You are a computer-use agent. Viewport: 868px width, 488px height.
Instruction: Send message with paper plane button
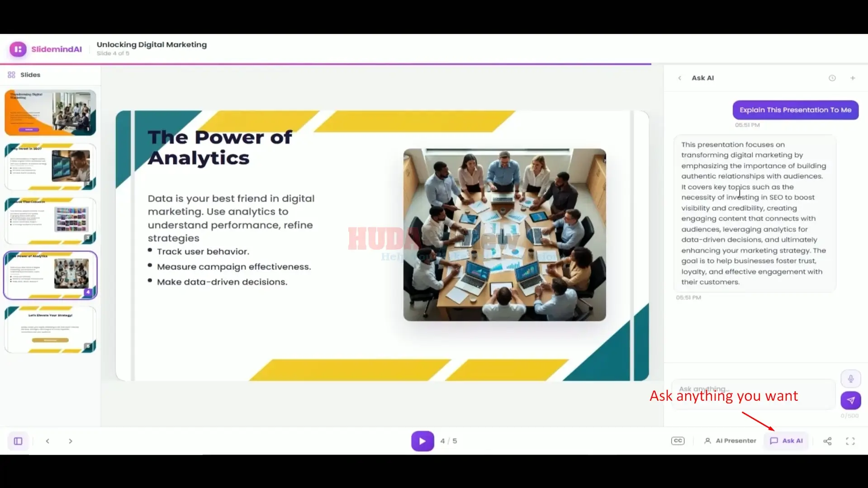(x=850, y=400)
